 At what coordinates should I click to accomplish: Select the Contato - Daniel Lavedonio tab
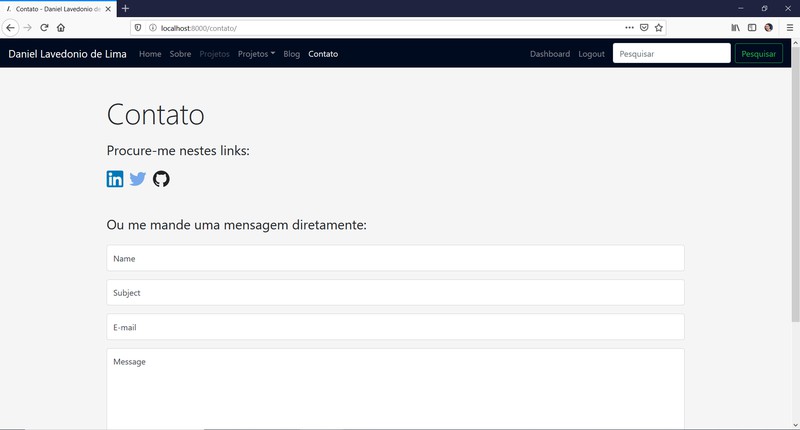[58, 9]
